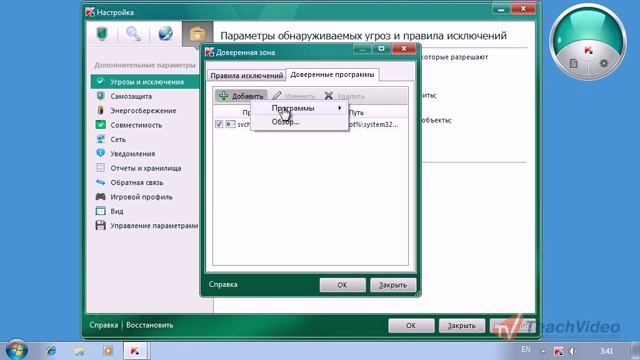Viewport: 640px width, 360px height.
Task: Click Kaspersky taskbar button
Action: coord(136,351)
